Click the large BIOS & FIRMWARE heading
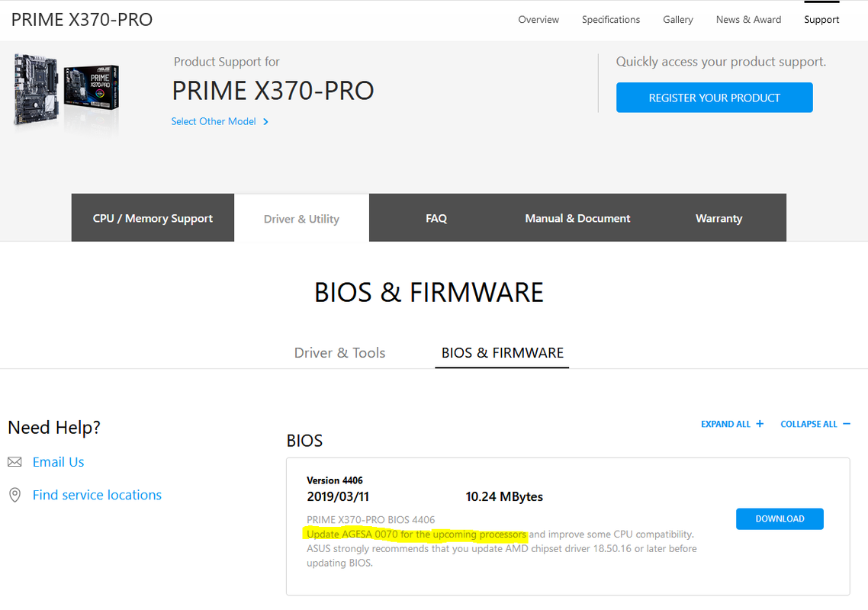Viewport: 868px width, 610px height. click(x=429, y=292)
